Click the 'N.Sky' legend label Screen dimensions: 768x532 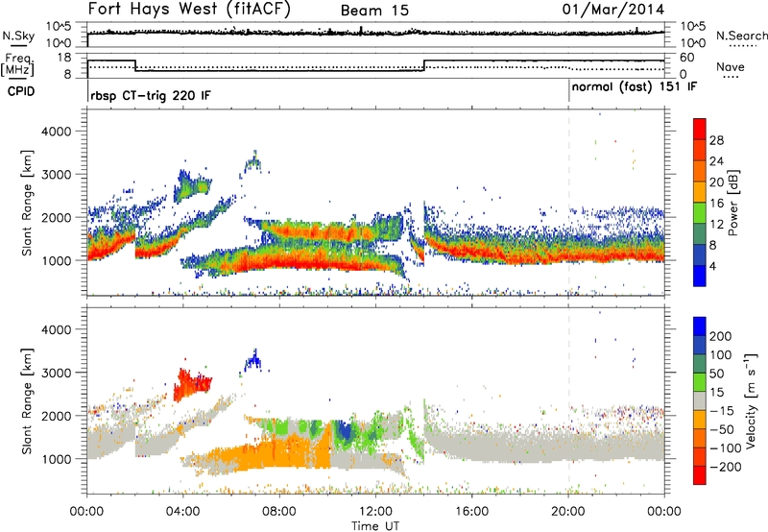point(18,36)
